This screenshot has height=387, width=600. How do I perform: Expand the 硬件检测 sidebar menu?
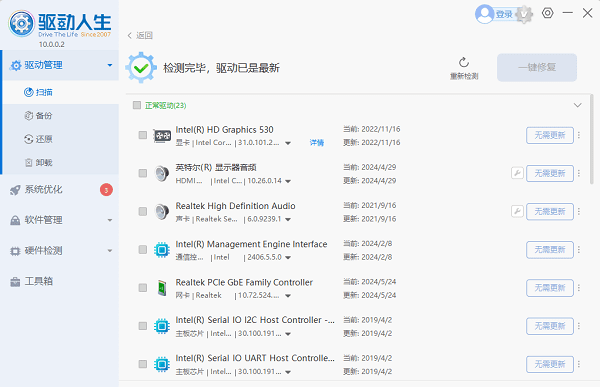pos(59,251)
